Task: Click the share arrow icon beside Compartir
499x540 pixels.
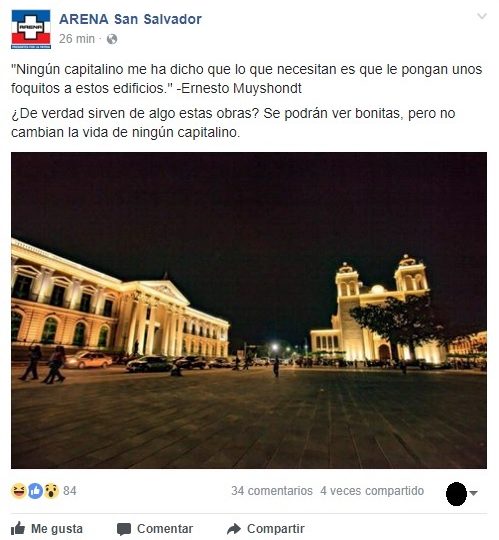Action: click(x=234, y=529)
